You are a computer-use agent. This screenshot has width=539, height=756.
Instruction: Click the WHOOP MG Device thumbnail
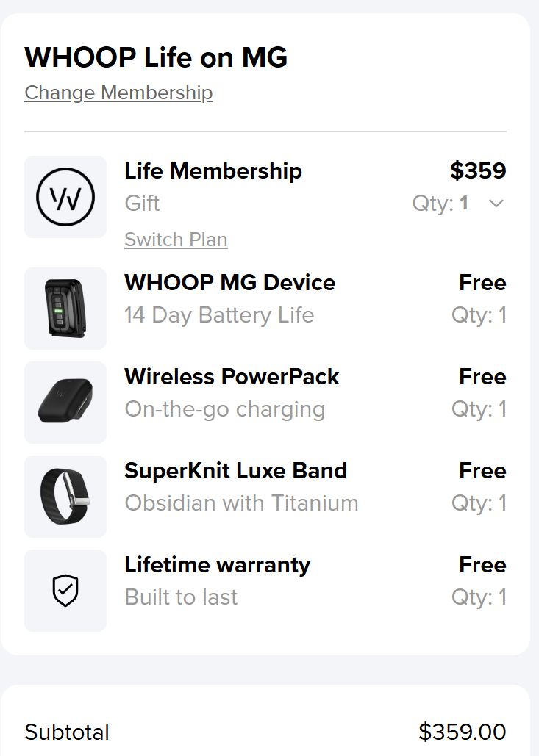pos(65,309)
